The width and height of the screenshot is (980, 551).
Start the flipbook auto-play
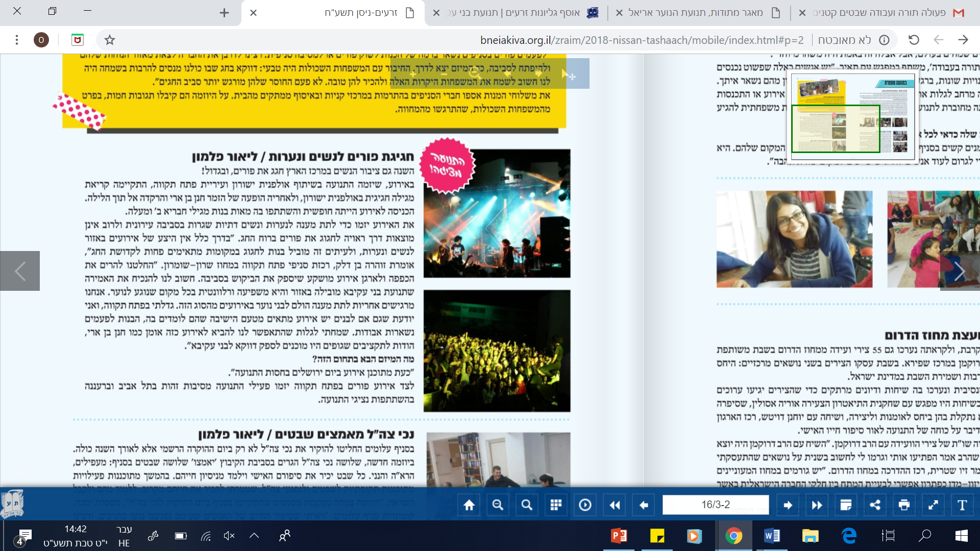[585, 505]
